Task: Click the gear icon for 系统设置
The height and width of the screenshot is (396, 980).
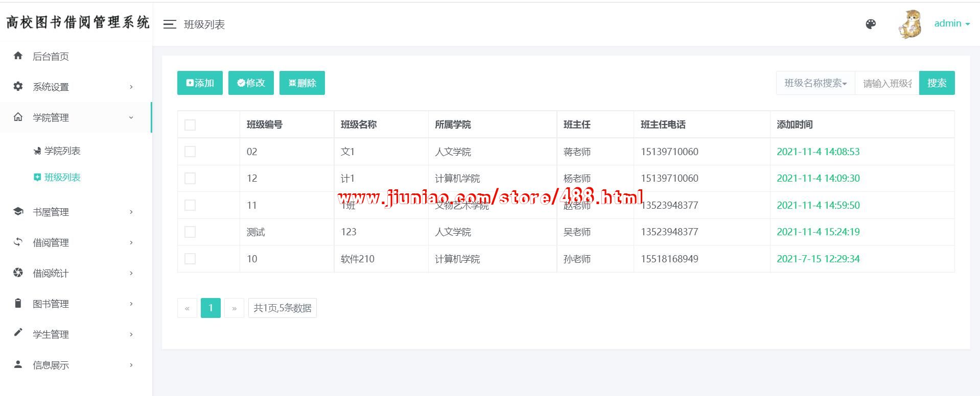Action: [18, 86]
